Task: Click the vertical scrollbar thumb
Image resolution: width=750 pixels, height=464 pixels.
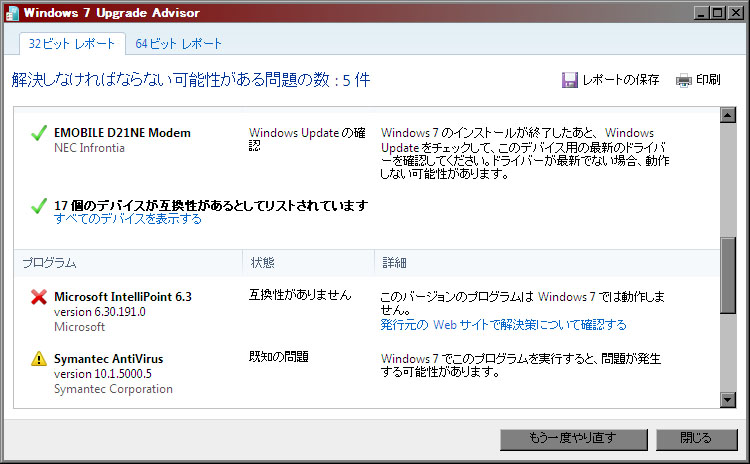Action: (x=728, y=275)
